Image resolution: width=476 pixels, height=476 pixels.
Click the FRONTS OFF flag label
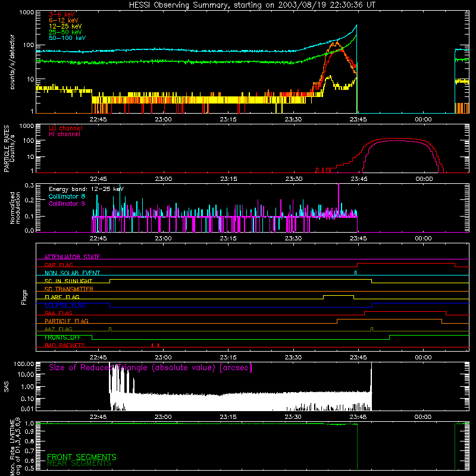pos(62,337)
